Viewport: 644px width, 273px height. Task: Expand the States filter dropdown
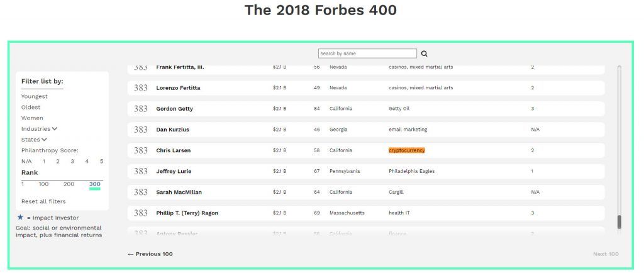click(x=34, y=139)
